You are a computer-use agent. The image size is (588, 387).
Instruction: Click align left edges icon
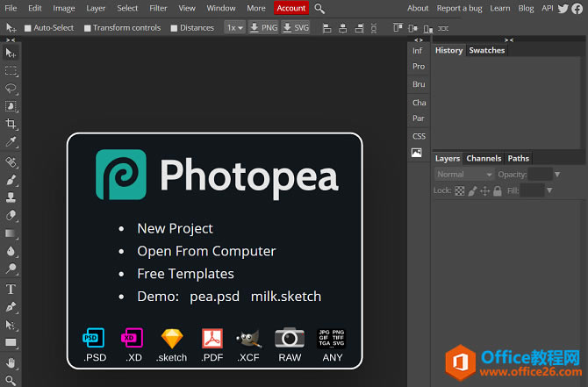327,28
